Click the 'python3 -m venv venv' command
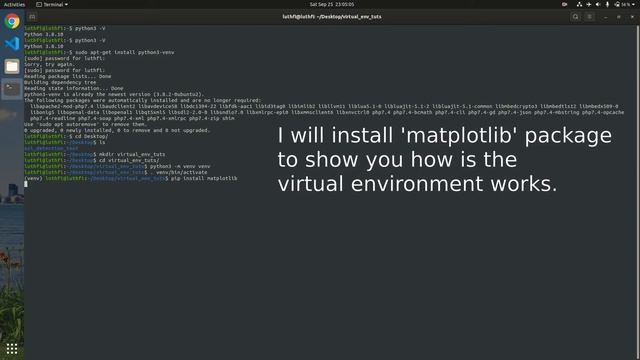 pyautogui.click(x=180, y=166)
